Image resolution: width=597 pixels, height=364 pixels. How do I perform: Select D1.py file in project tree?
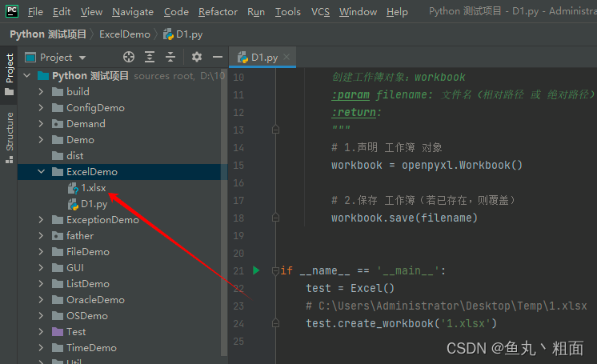tap(94, 204)
